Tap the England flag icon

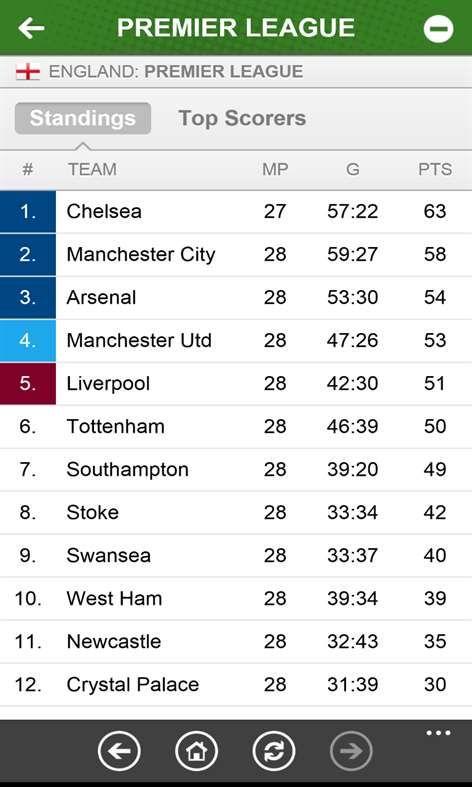pyautogui.click(x=28, y=72)
